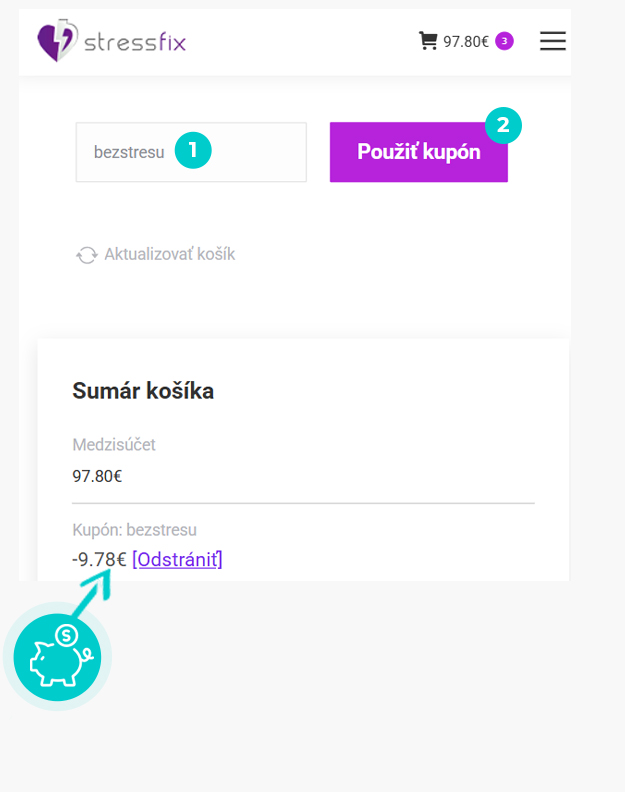Click Aktualizovať košík text
The height and width of the screenshot is (792, 625).
pos(170,254)
